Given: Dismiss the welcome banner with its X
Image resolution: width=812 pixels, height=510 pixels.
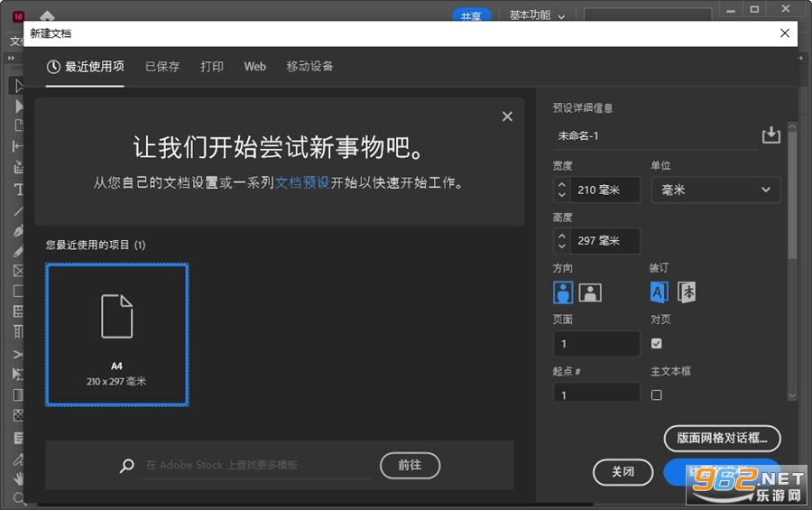Looking at the screenshot, I should [507, 116].
